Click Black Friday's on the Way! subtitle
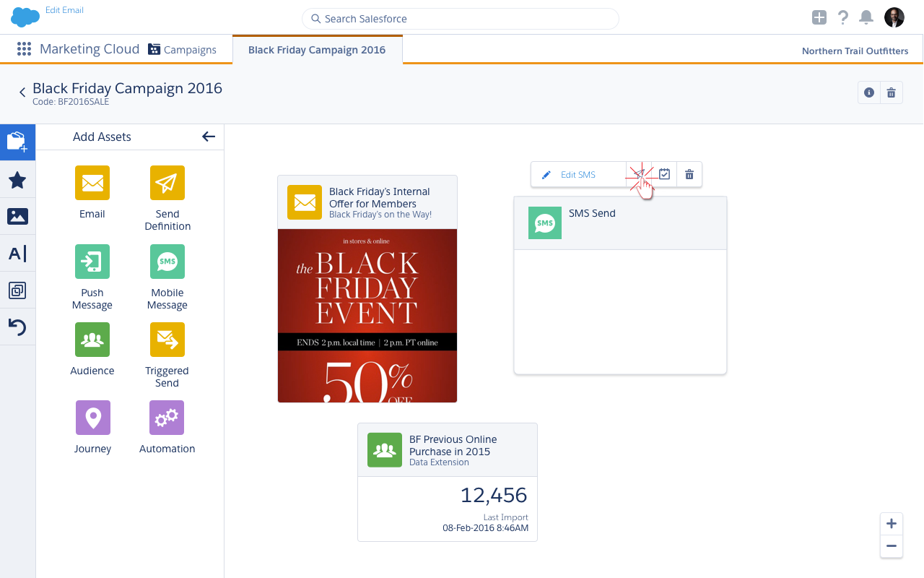Screen dimensions: 924x578 tap(380, 215)
